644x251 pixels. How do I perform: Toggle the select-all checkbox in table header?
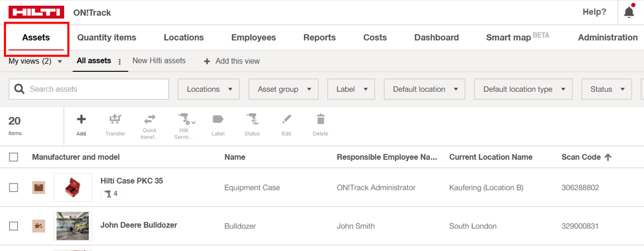[x=13, y=157]
